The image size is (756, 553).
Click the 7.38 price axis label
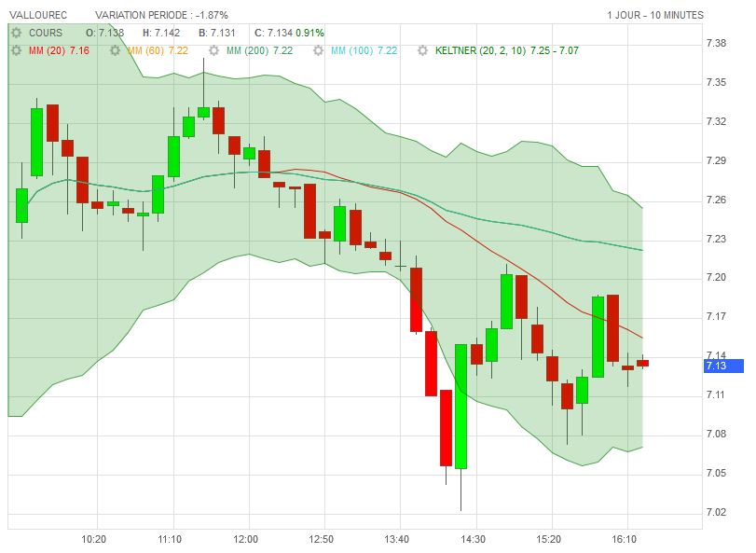click(x=716, y=44)
